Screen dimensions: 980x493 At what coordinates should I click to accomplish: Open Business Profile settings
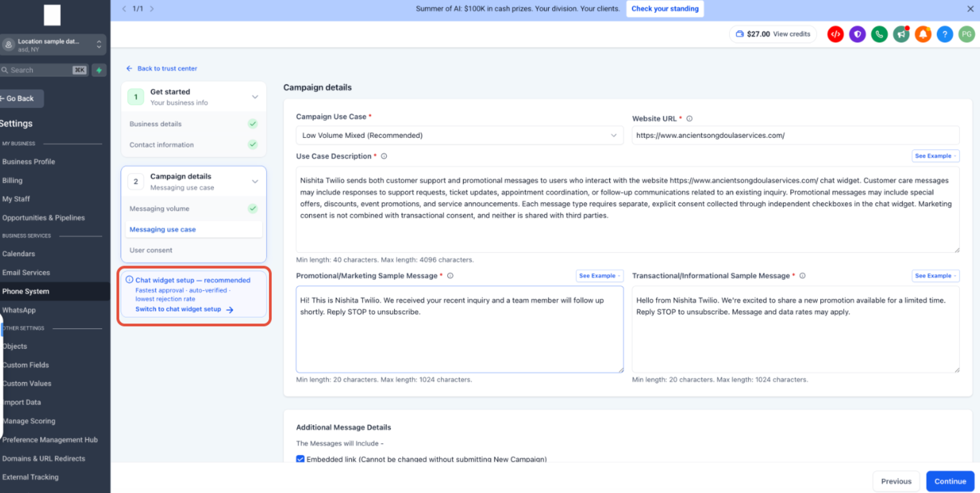(x=28, y=162)
